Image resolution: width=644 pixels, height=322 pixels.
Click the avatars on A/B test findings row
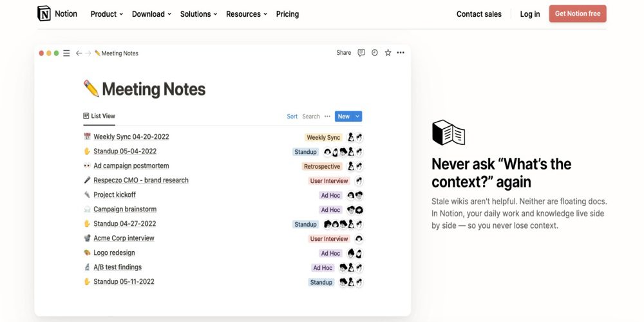pyautogui.click(x=351, y=268)
